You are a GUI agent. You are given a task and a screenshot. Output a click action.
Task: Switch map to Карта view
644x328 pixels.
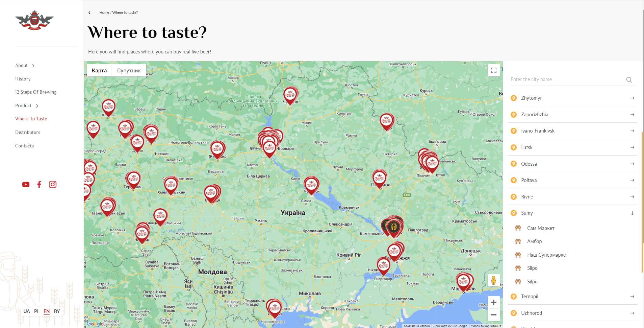click(99, 70)
